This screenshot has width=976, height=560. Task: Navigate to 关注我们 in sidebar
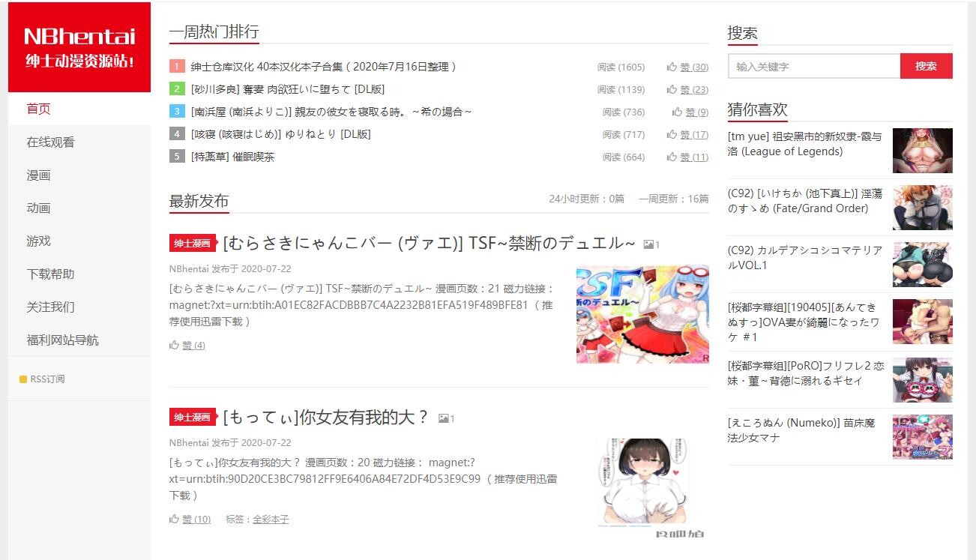(x=51, y=307)
